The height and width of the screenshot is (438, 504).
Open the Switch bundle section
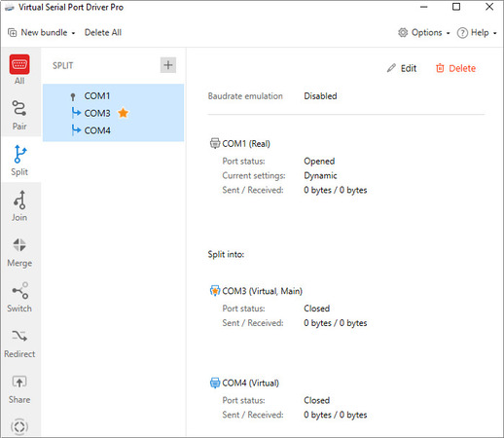tap(19, 297)
